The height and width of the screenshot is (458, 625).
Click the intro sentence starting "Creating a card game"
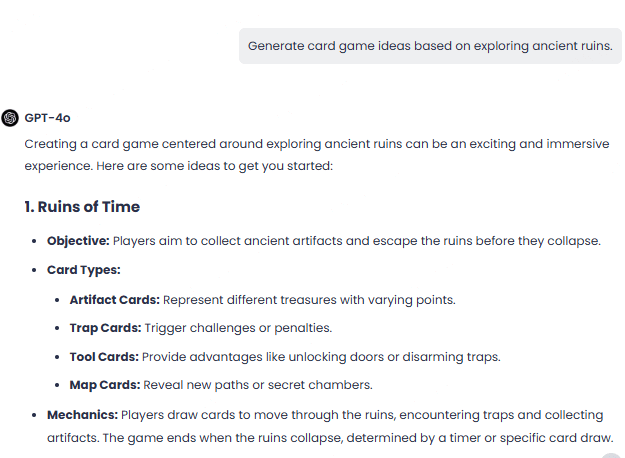pyautogui.click(x=317, y=155)
